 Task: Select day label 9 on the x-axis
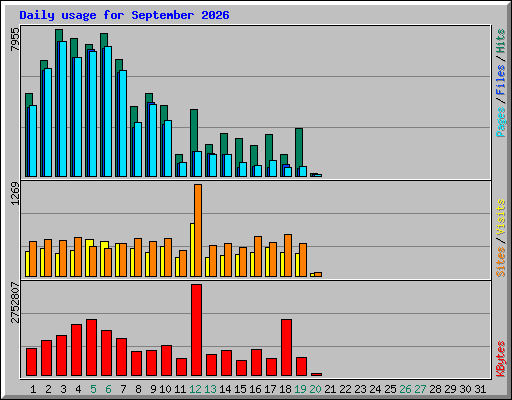pos(153,389)
